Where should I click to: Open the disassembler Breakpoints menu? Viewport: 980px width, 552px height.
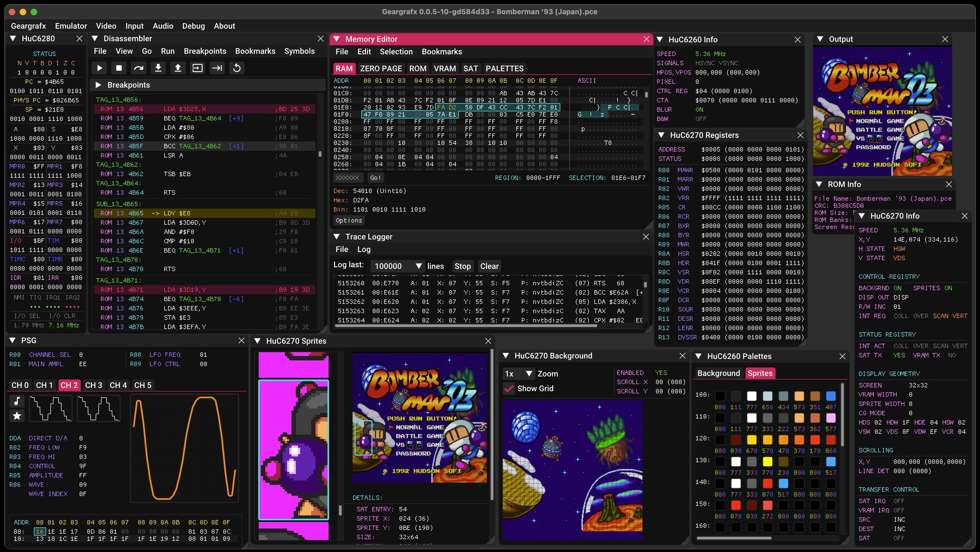(205, 51)
